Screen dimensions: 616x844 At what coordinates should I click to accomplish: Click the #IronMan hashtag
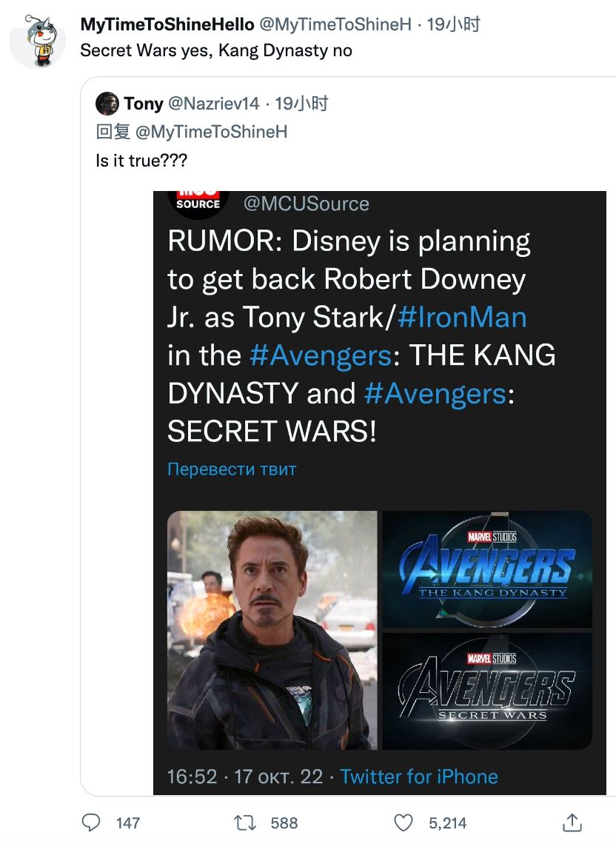[x=462, y=317]
